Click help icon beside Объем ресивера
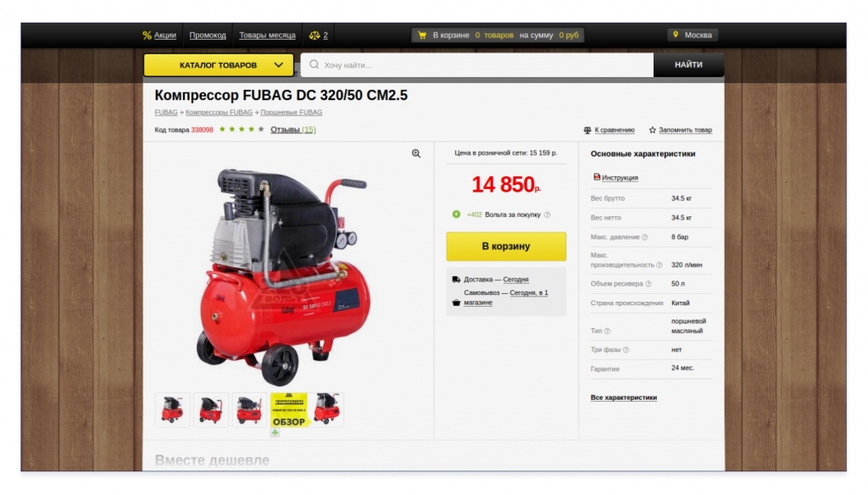The height and width of the screenshot is (495, 868). point(648,284)
